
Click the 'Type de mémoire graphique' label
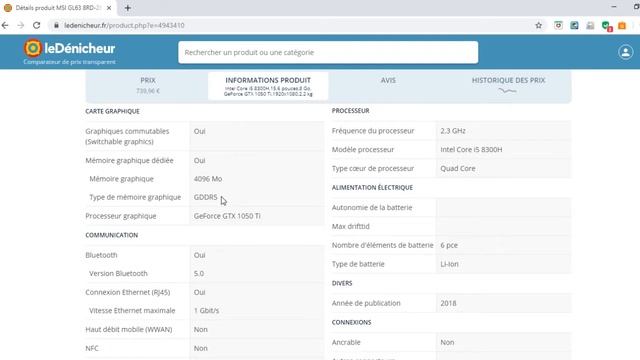[135, 197]
